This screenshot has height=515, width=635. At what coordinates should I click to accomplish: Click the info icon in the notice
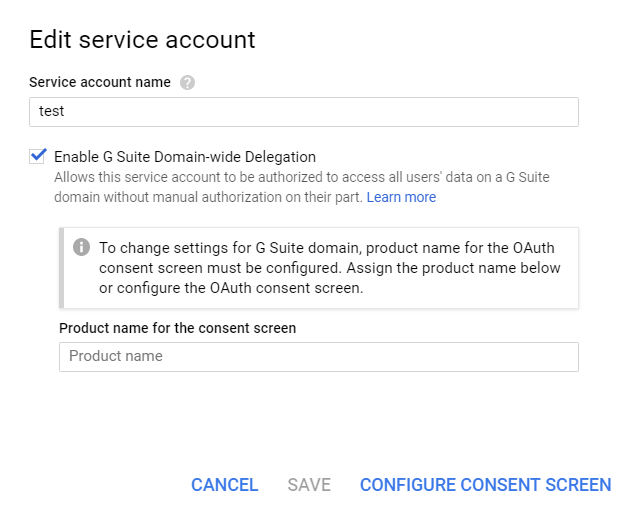(x=82, y=247)
